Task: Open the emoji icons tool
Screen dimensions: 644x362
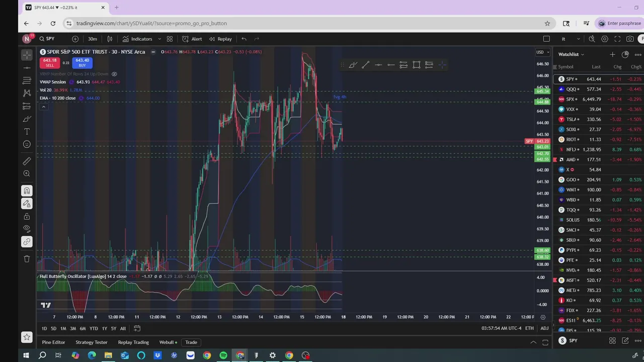Action: coord(27,144)
